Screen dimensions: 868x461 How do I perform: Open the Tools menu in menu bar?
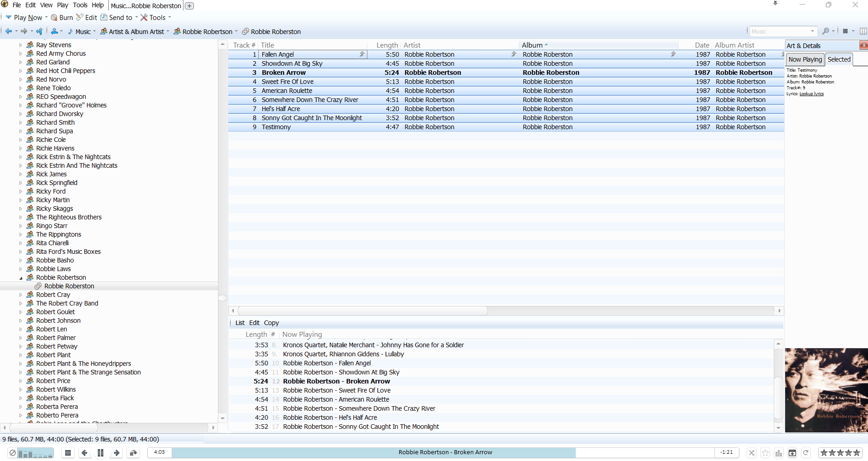click(80, 5)
